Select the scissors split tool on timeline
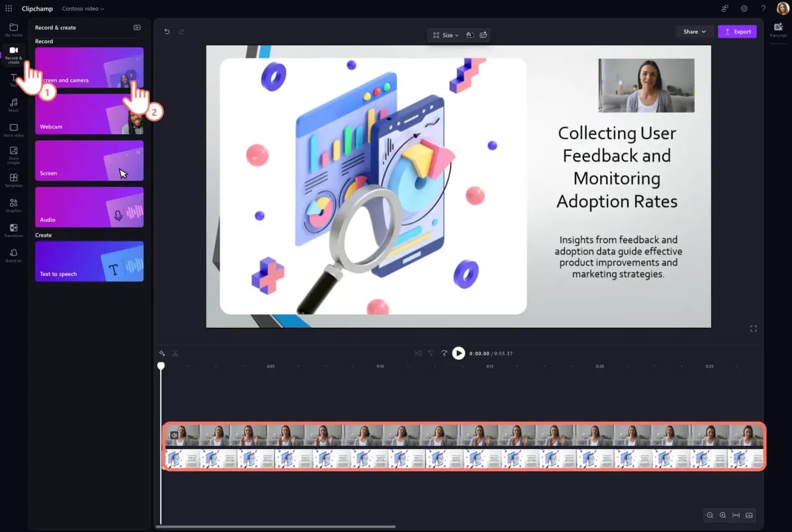This screenshot has height=532, width=792. point(175,353)
